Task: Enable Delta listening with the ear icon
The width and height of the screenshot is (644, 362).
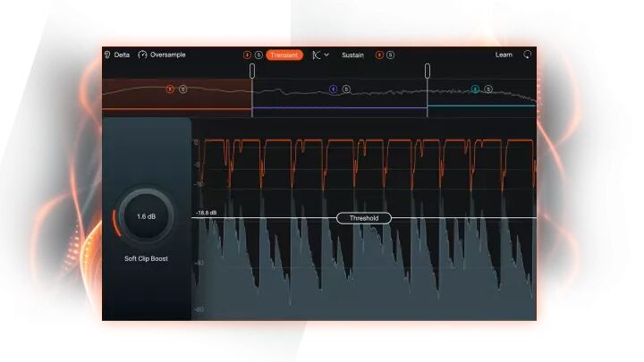Action: coord(107,55)
